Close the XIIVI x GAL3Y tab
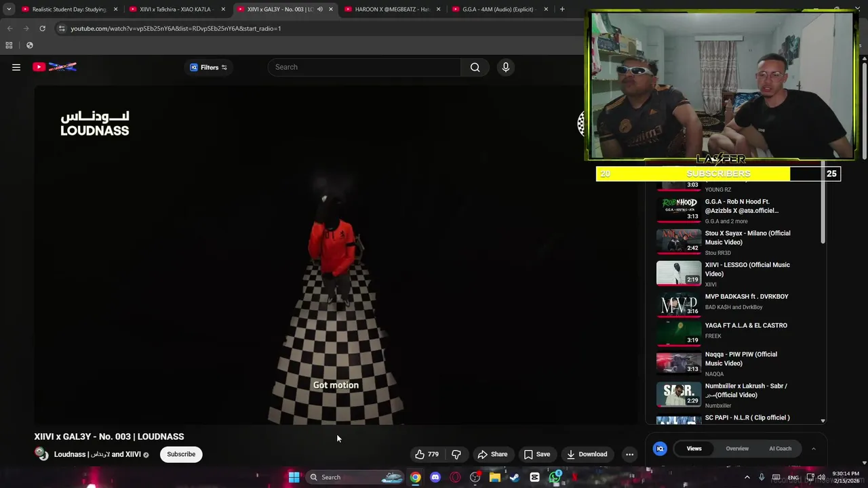Viewport: 868px width, 488px height. pyautogui.click(x=331, y=9)
